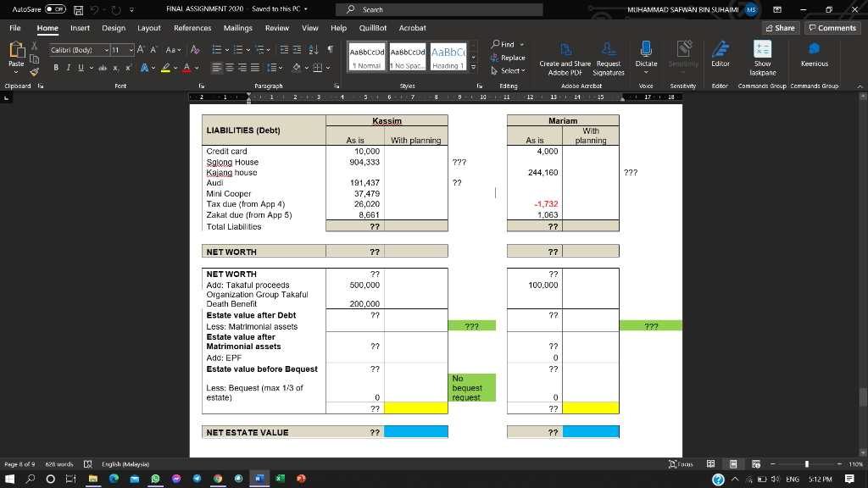Open Dictate microphone tool
The width and height of the screenshot is (868, 488).
point(646,54)
